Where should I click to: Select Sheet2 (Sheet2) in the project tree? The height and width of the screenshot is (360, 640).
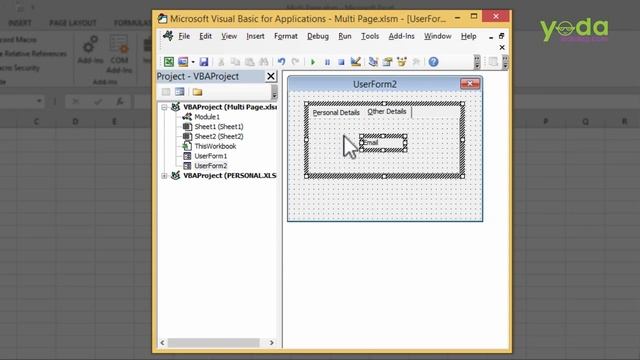pyautogui.click(x=219, y=136)
